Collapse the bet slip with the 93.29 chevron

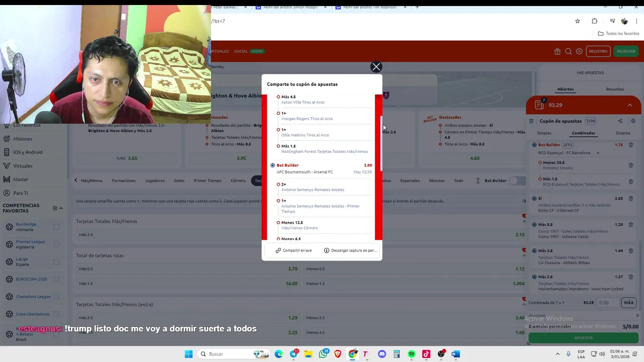pyautogui.click(x=629, y=105)
